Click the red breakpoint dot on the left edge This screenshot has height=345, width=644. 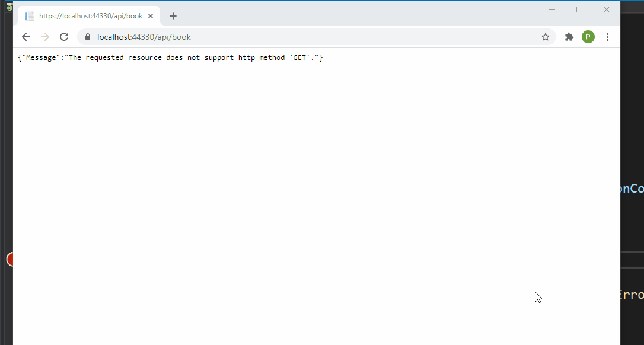[x=9, y=259]
